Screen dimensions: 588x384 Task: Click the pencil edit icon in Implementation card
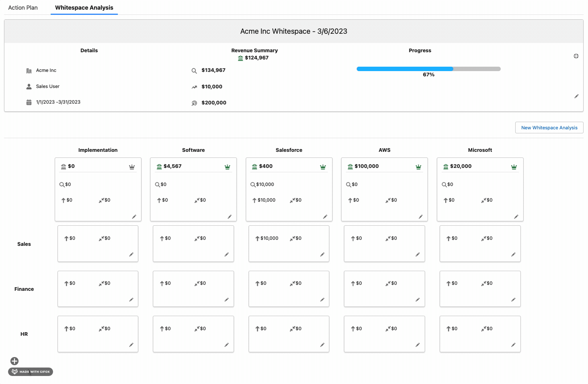pos(134,217)
